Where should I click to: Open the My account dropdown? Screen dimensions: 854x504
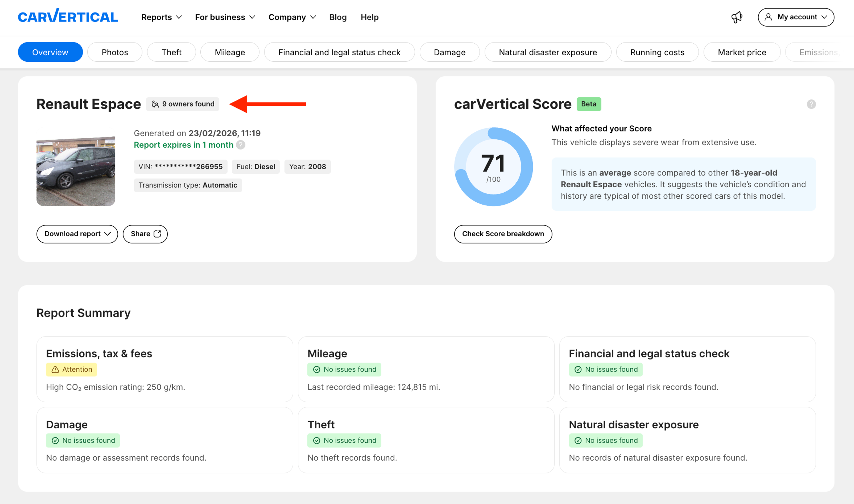[796, 17]
